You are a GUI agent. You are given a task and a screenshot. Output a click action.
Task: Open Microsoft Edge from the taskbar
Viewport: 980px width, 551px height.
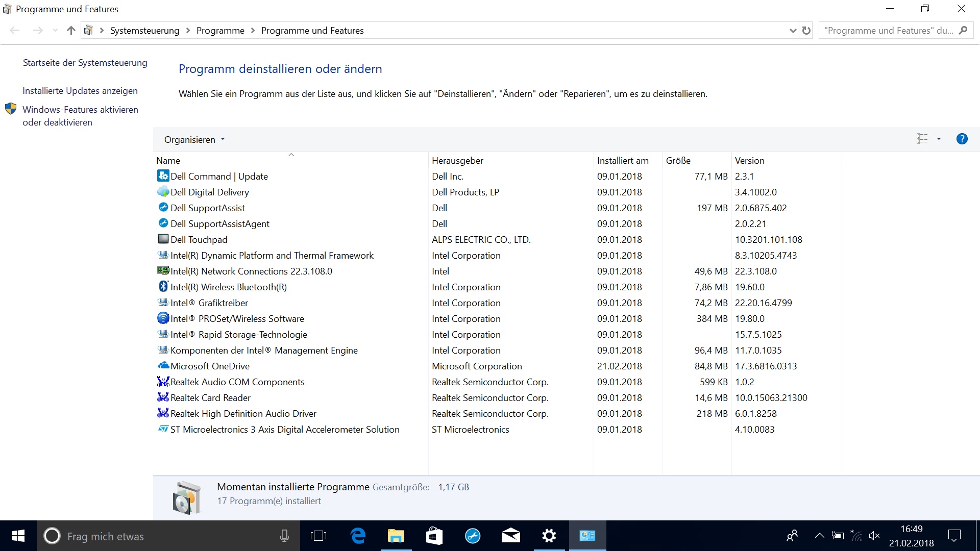[x=358, y=536]
